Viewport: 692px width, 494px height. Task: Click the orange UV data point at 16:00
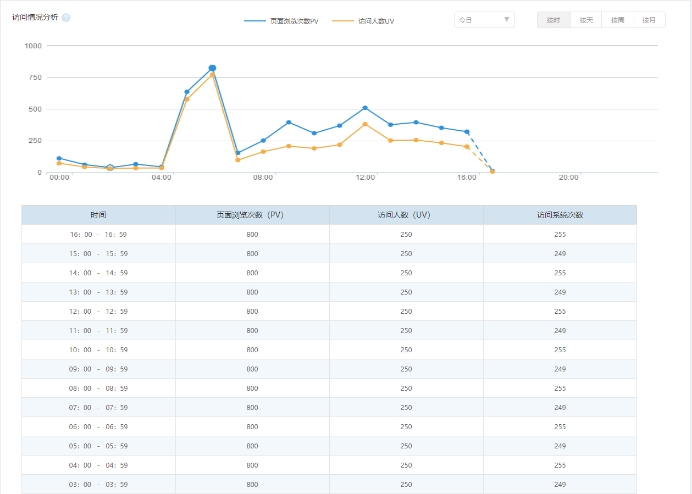coord(467,147)
